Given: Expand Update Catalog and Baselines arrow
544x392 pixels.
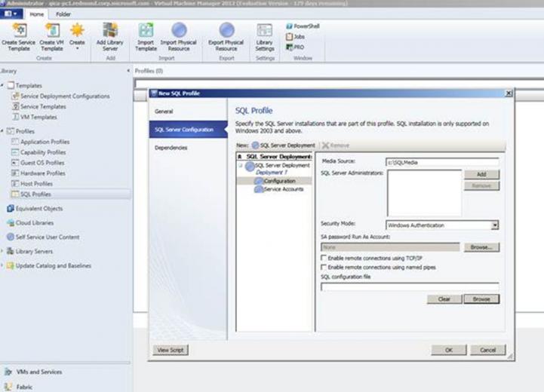Looking at the screenshot, I should click(x=2, y=265).
